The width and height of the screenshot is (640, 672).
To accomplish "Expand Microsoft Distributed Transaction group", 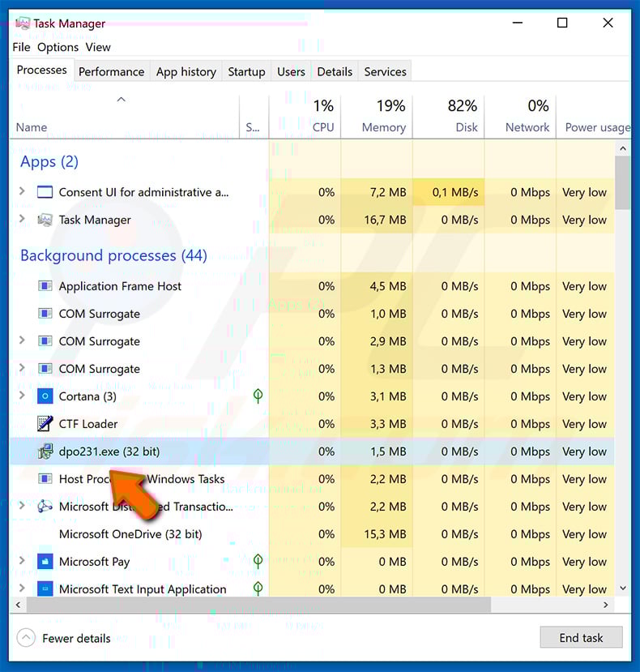I will click(x=22, y=506).
